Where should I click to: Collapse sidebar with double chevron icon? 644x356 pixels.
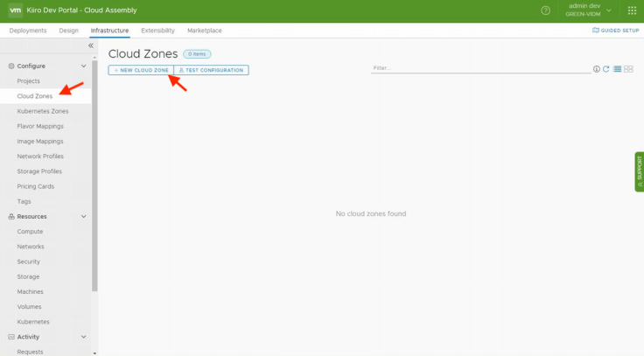pos(91,45)
